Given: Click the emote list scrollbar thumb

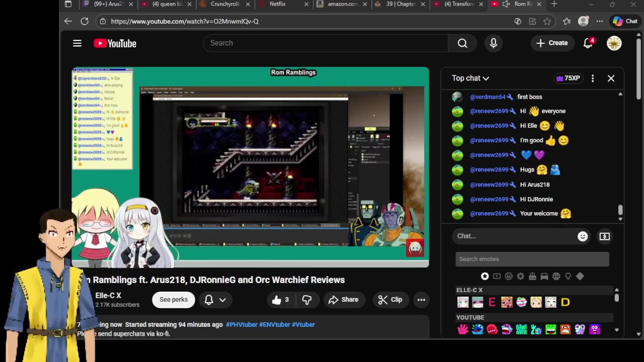Looking at the screenshot, I should tap(616, 298).
